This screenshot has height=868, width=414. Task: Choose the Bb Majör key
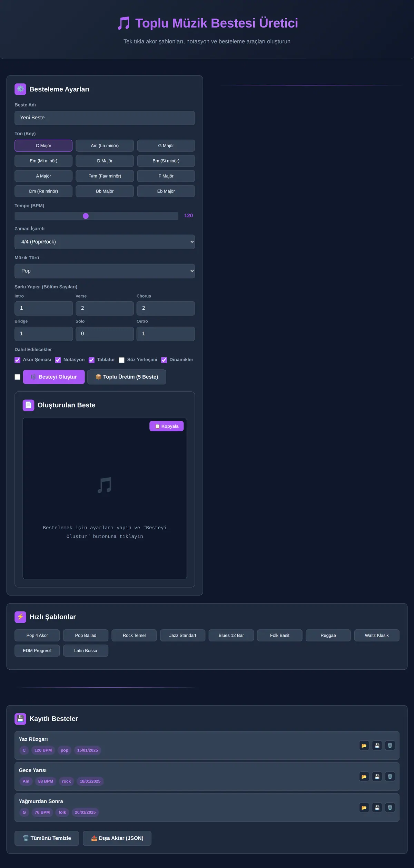click(x=105, y=191)
